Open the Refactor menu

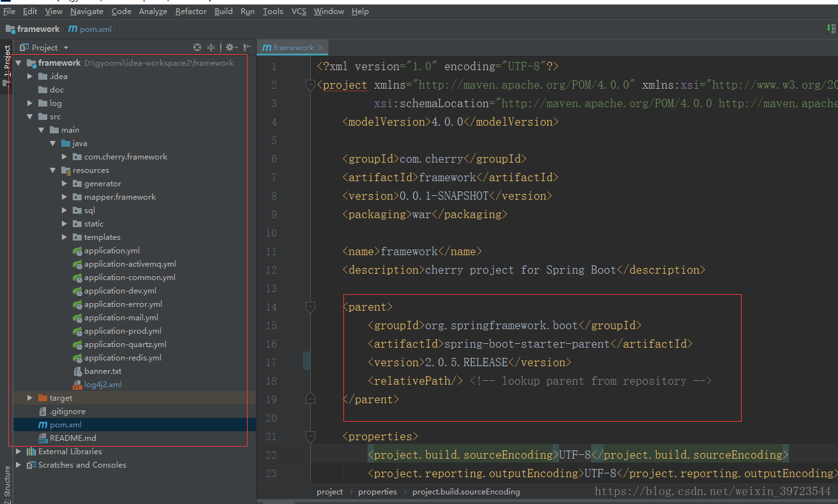pyautogui.click(x=191, y=11)
